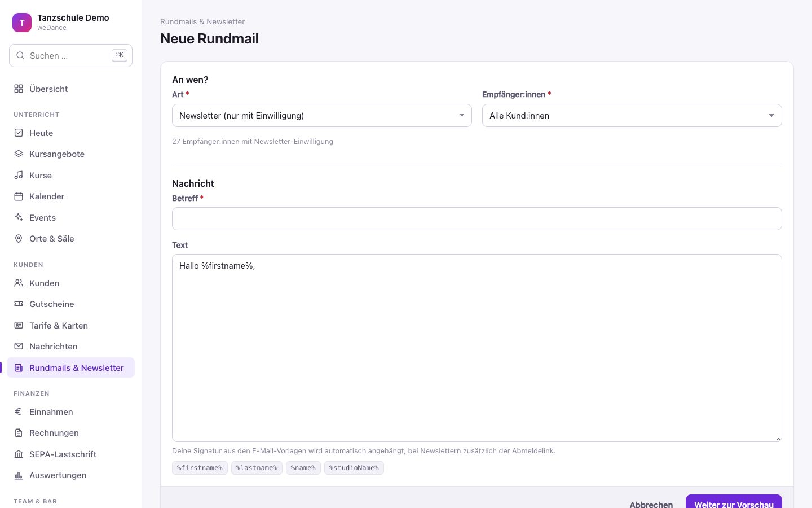Click the Rechnungen document icon
Screen dimensions: 812x508
(x=19, y=433)
